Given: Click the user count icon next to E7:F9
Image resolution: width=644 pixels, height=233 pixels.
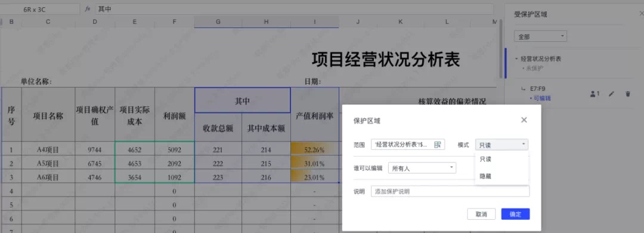Looking at the screenshot, I should tap(595, 94).
